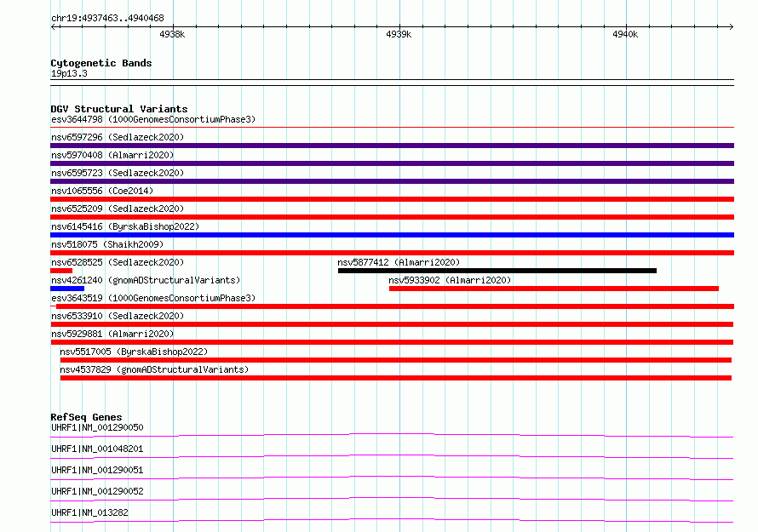The image size is (758, 532).
Task: Select variant nsv6533910 label
Action: coord(118,316)
